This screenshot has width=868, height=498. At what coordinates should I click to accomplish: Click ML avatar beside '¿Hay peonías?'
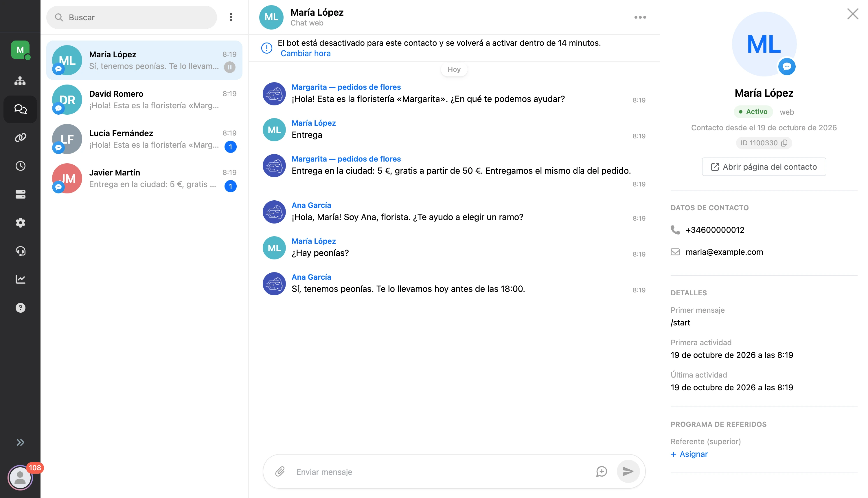(274, 248)
